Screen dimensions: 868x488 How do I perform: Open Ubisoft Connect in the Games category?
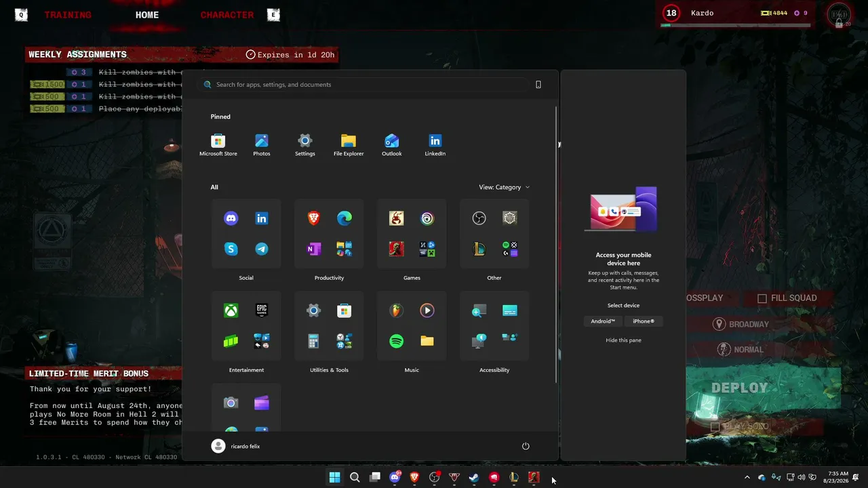point(427,218)
